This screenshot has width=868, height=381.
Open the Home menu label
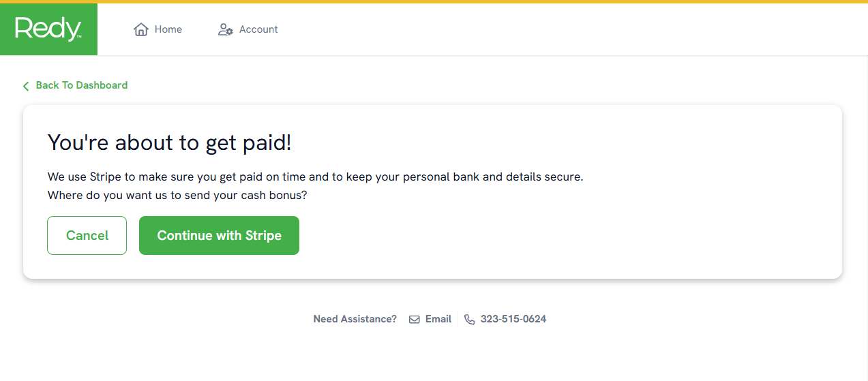168,29
